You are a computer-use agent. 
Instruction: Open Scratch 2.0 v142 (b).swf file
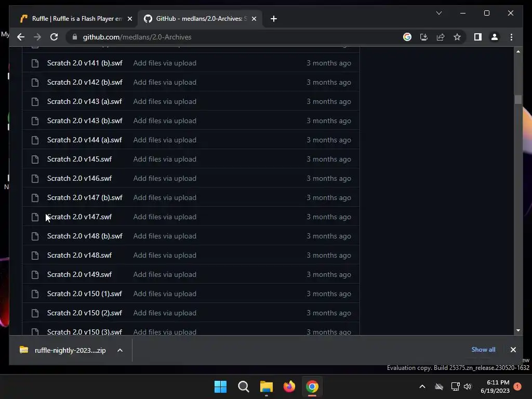coord(85,83)
